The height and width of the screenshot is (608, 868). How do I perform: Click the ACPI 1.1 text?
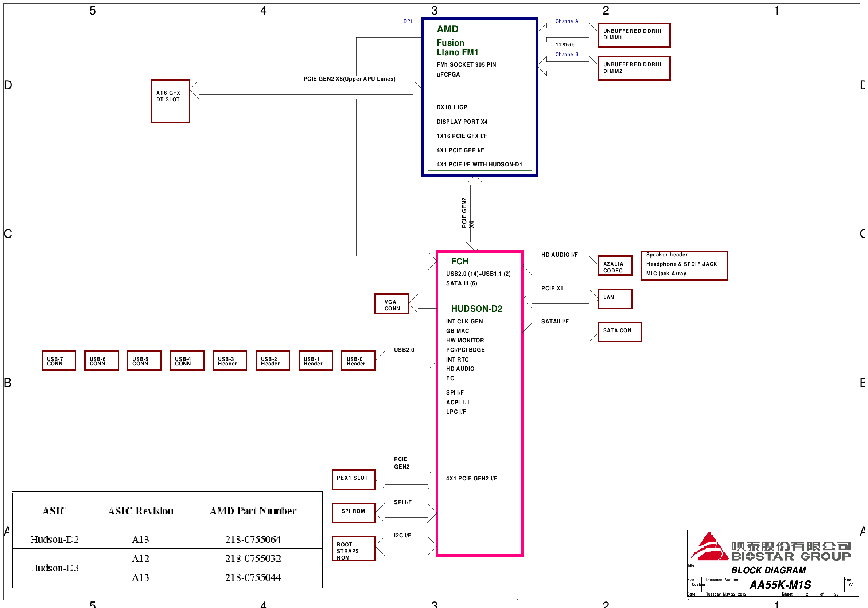(x=458, y=402)
